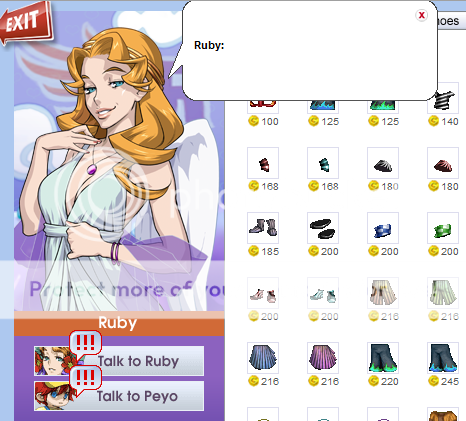Viewport: 466px width, 421px height.
Task: Choose the blue checkered wristband item
Action: tap(383, 228)
